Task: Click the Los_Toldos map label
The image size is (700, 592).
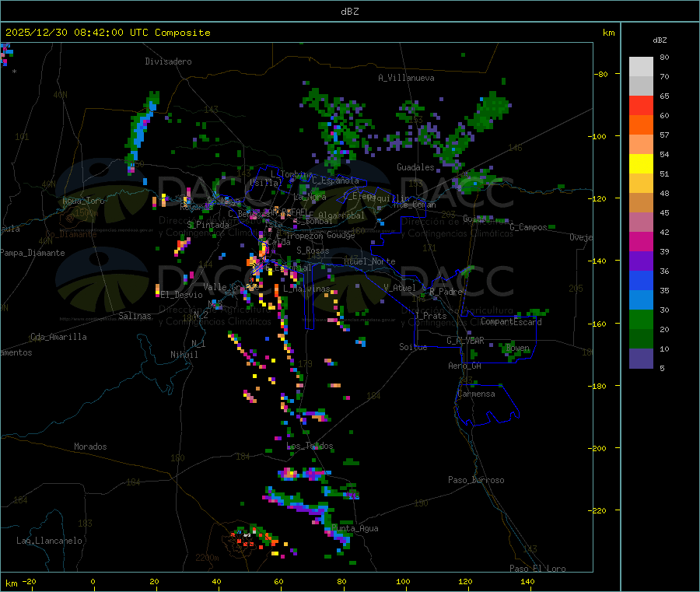Action: [x=310, y=446]
